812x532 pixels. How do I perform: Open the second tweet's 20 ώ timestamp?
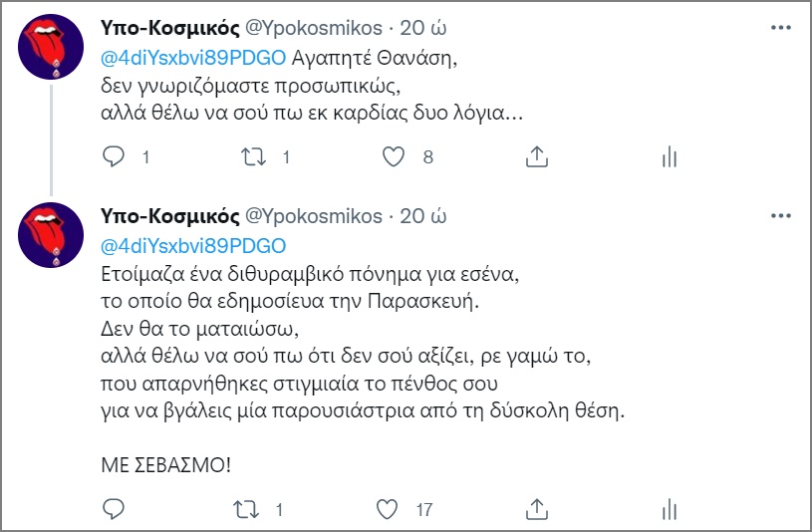(x=421, y=217)
